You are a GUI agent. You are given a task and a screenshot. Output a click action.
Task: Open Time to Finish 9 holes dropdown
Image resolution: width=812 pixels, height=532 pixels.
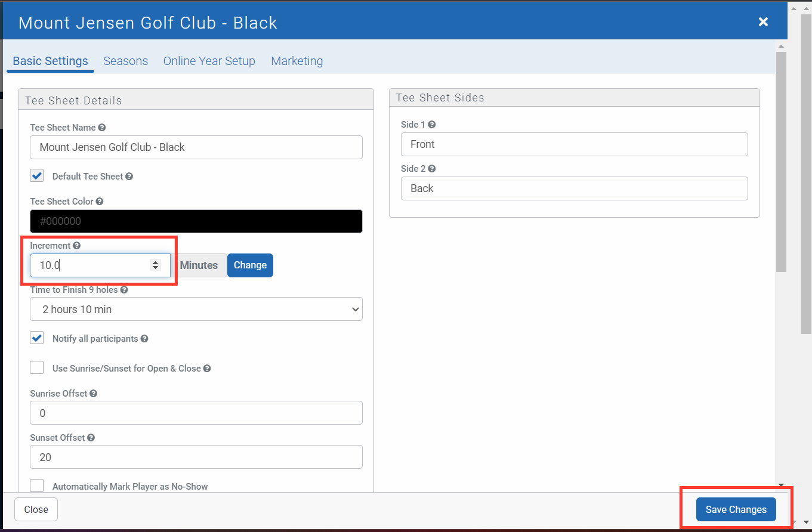point(196,310)
